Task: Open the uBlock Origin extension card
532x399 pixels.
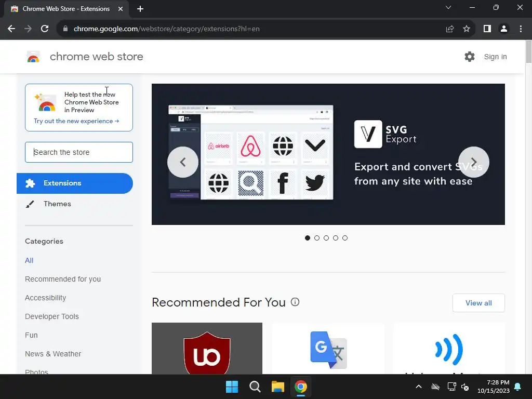Action: pos(207,349)
